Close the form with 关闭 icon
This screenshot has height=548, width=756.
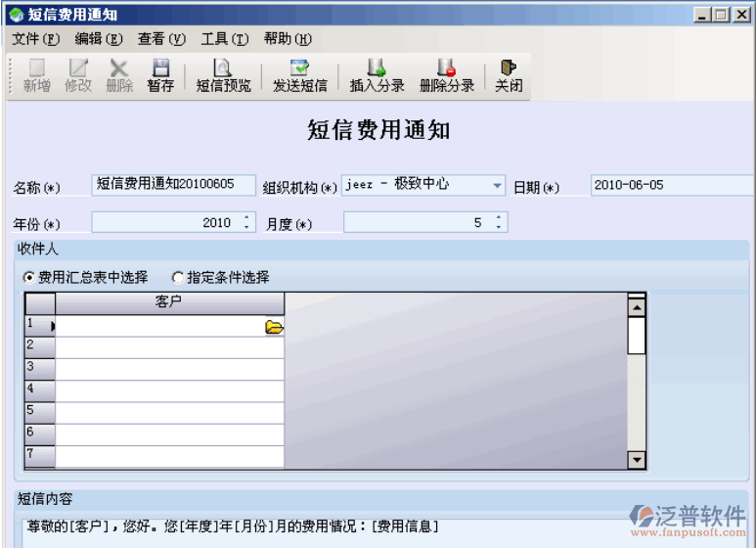(509, 75)
